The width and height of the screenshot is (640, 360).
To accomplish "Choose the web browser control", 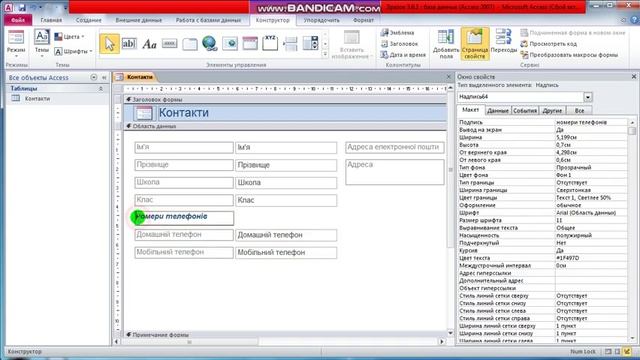I will coord(230,44).
